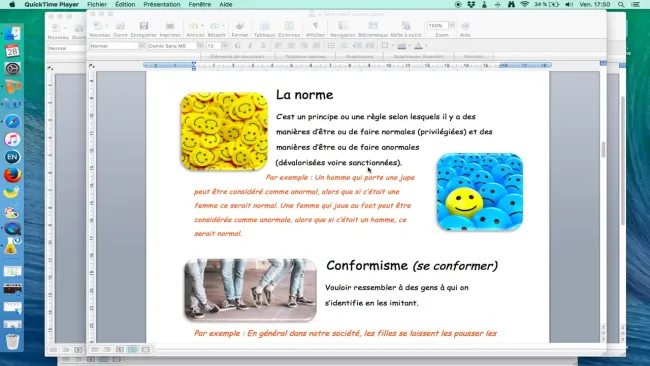Viewport: 650px width, 366px height.
Task: Click the vertical scrollbar thumb
Action: pyautogui.click(x=603, y=149)
